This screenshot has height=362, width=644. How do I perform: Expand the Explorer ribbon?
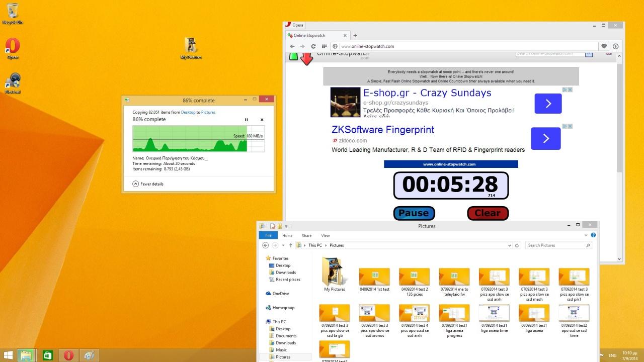click(586, 235)
